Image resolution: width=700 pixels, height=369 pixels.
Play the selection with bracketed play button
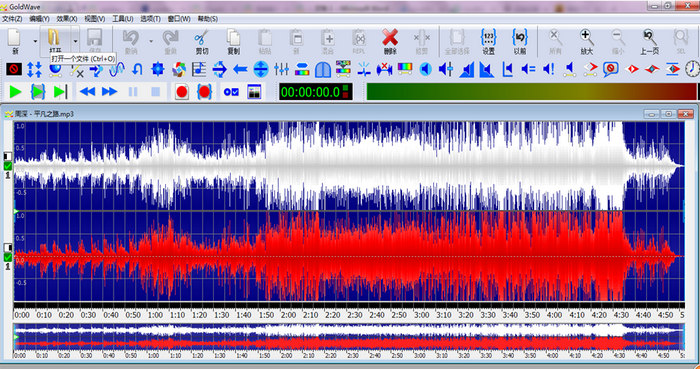coord(38,92)
